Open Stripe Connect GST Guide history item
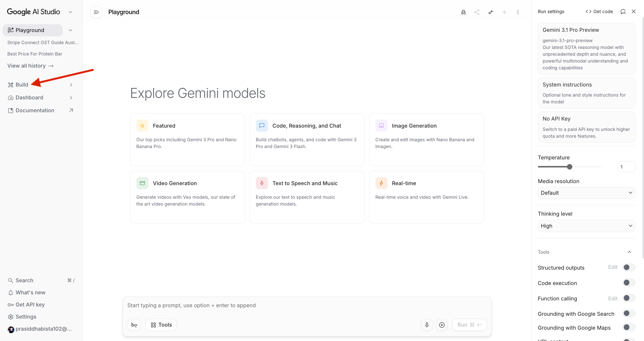 (43, 43)
